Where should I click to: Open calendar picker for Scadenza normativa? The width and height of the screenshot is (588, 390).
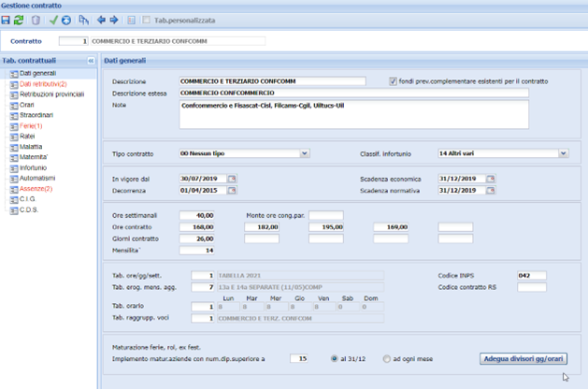tap(491, 191)
